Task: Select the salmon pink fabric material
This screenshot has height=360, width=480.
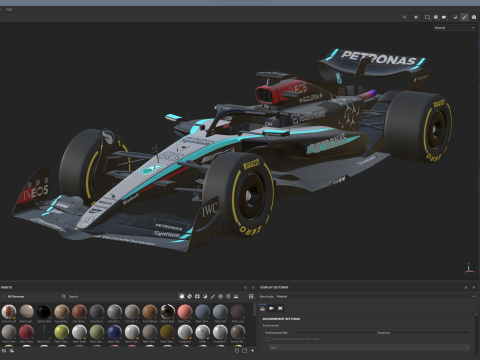Action: point(185,312)
